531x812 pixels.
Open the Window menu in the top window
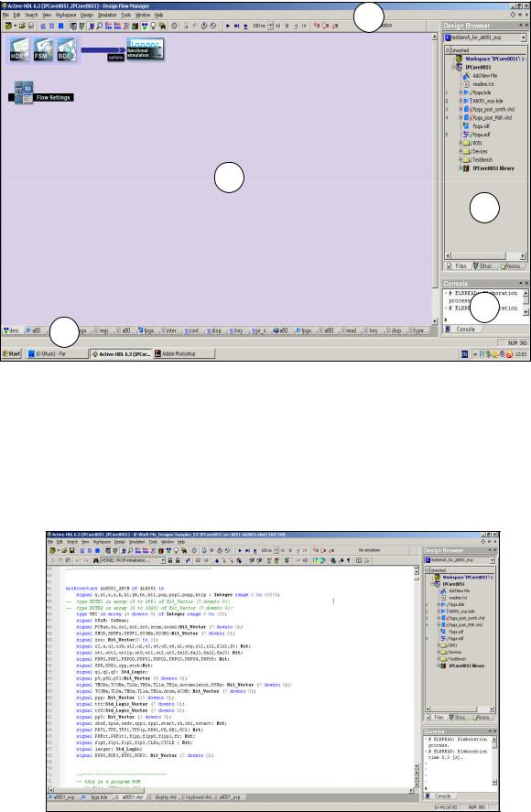[x=143, y=15]
